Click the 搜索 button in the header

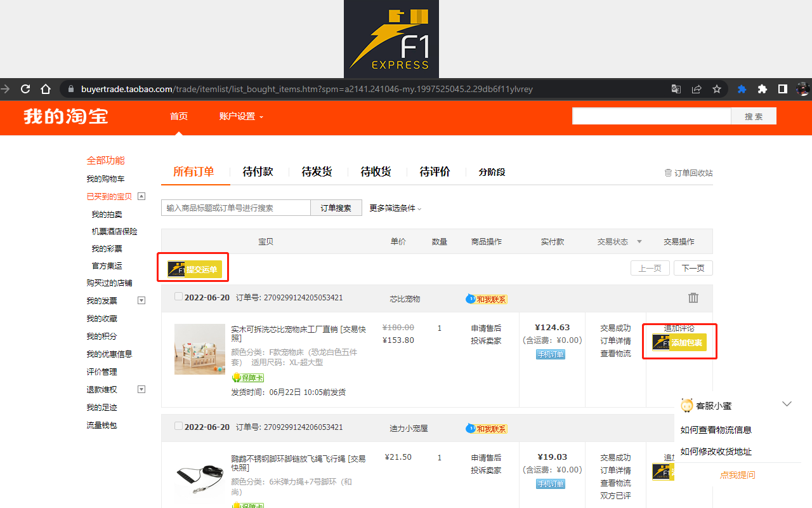tap(754, 116)
